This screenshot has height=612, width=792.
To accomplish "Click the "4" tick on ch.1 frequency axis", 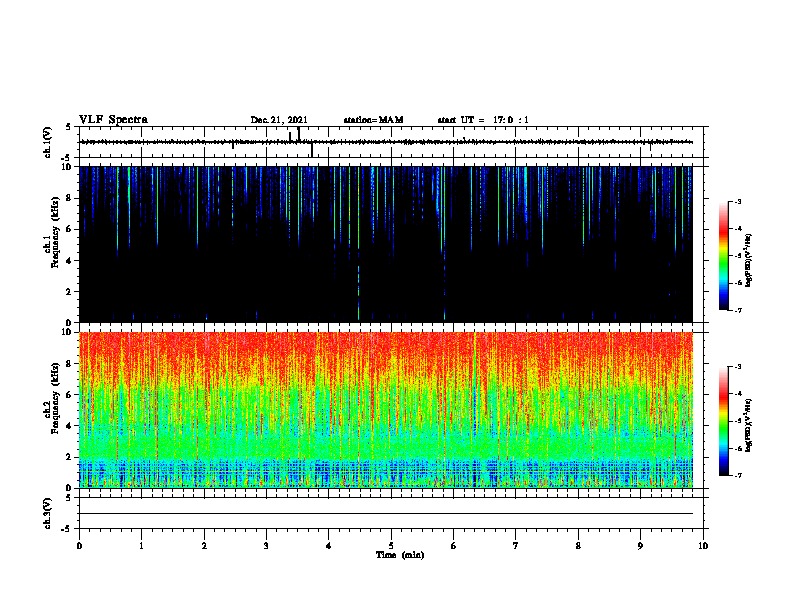I will tap(70, 261).
